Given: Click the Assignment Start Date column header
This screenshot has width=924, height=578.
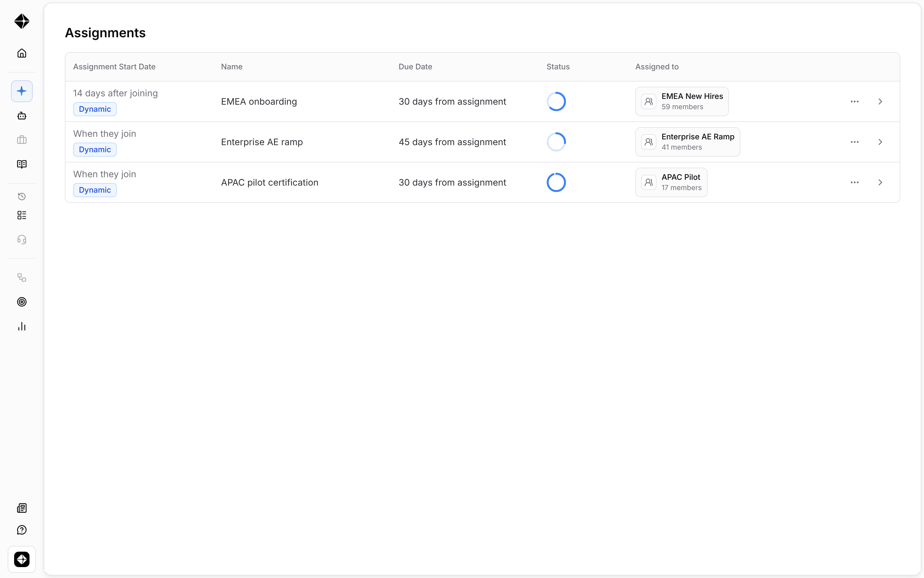Looking at the screenshot, I should tap(114, 66).
